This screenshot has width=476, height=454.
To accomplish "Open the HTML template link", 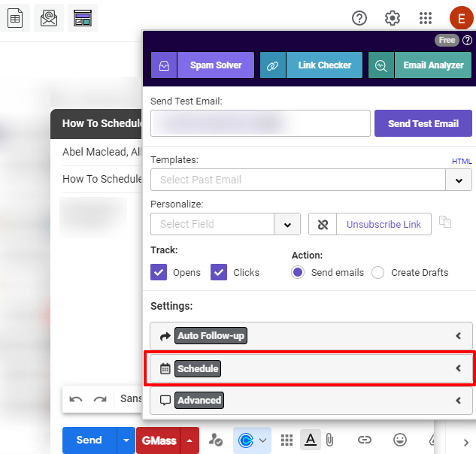I will [462, 162].
